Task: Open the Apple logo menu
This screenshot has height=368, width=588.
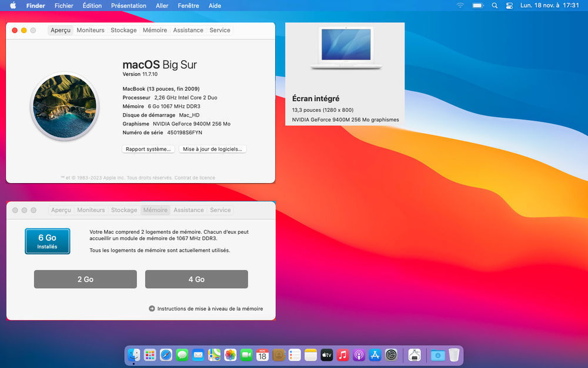Action: click(x=13, y=5)
